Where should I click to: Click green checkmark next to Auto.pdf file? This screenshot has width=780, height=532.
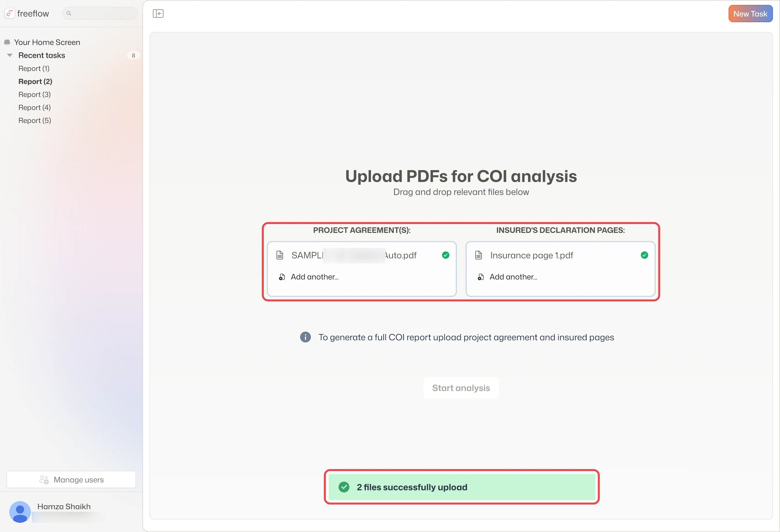pos(446,255)
